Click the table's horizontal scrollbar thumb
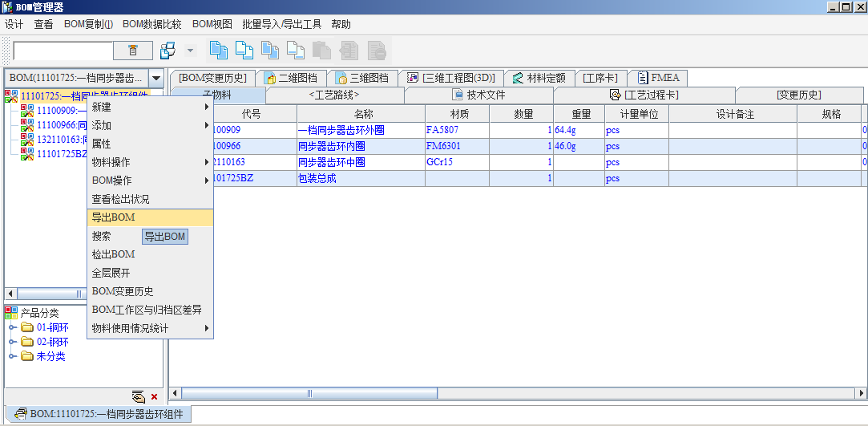868x426 pixels. 309,393
